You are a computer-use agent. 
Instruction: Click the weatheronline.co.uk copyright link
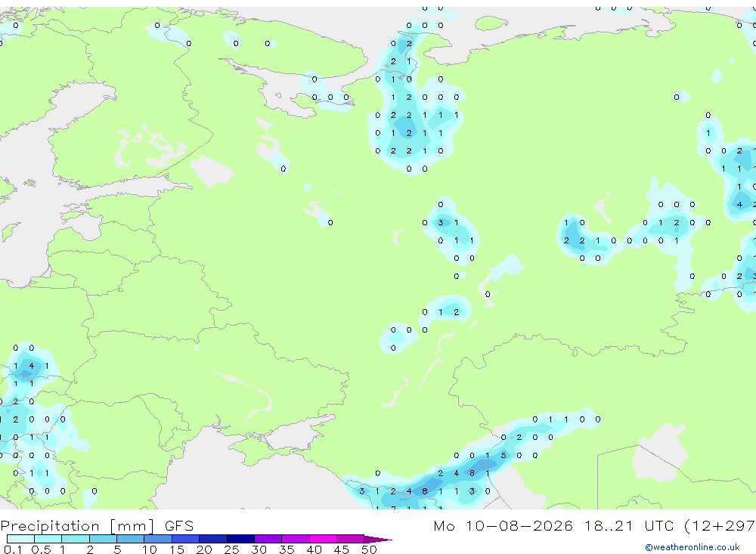click(692, 547)
